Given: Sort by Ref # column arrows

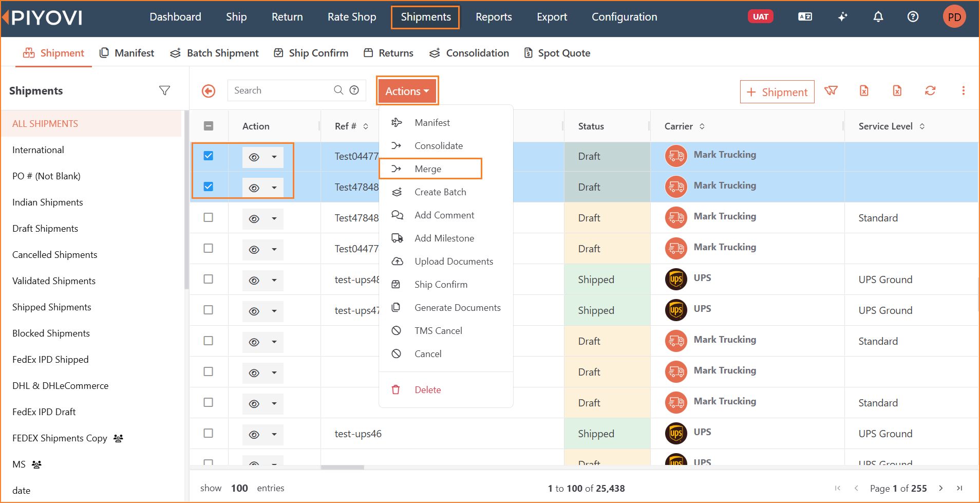Looking at the screenshot, I should 366,126.
